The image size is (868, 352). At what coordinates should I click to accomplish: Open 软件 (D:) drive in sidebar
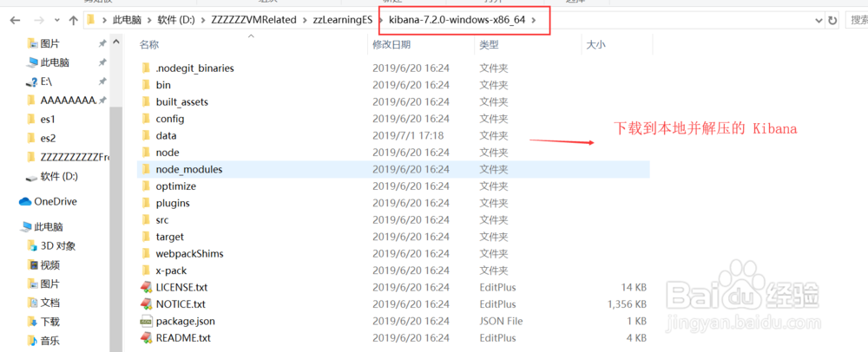(59, 177)
